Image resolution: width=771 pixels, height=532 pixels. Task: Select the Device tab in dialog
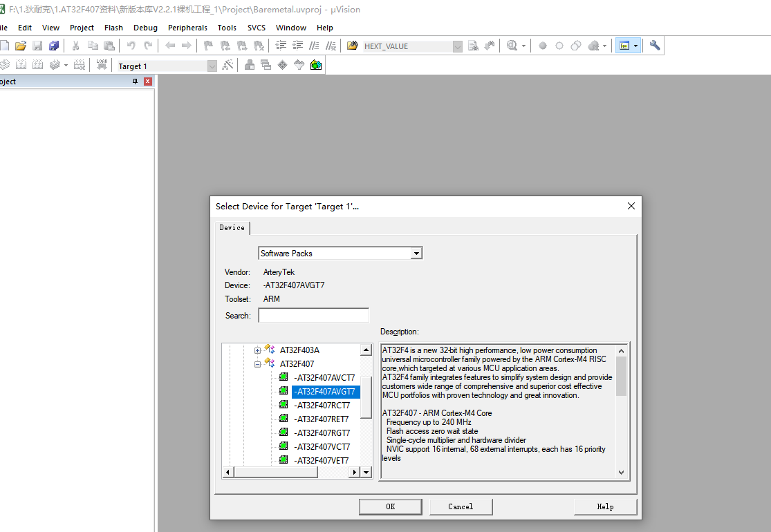pyautogui.click(x=232, y=228)
